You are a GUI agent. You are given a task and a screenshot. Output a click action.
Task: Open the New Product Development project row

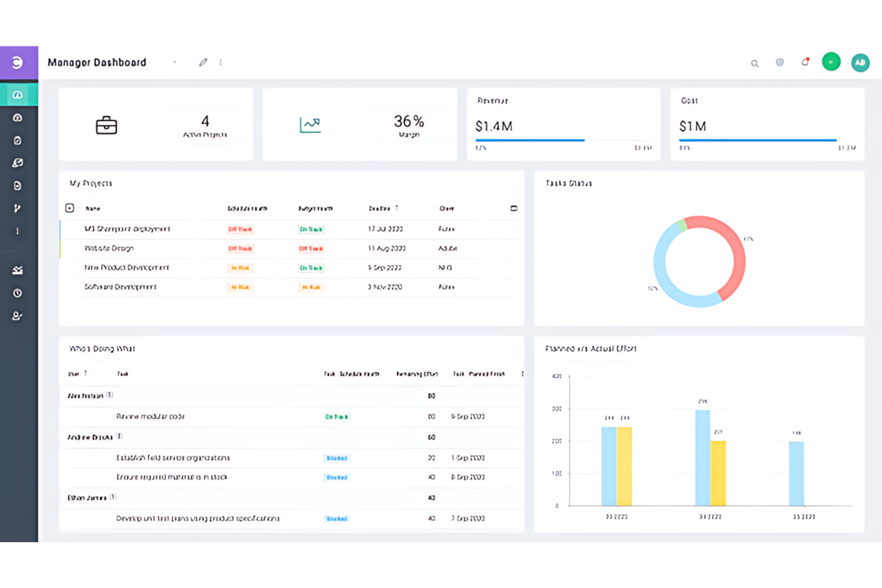click(291, 268)
